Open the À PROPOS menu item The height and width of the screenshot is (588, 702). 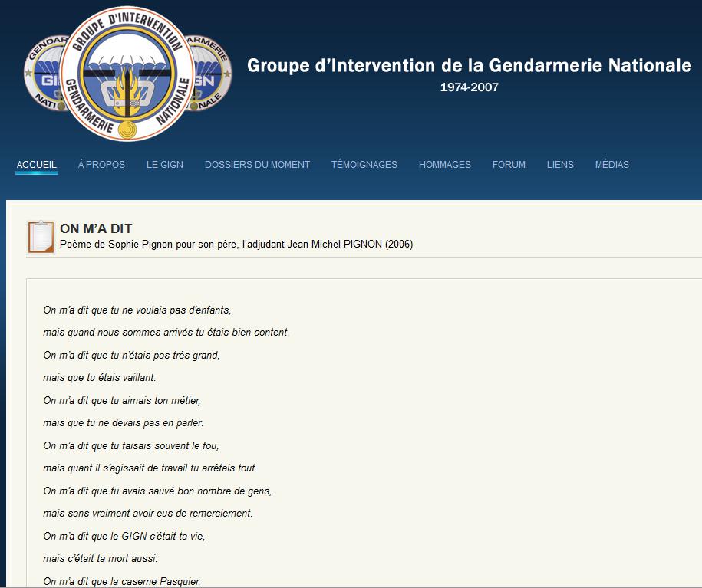101,165
